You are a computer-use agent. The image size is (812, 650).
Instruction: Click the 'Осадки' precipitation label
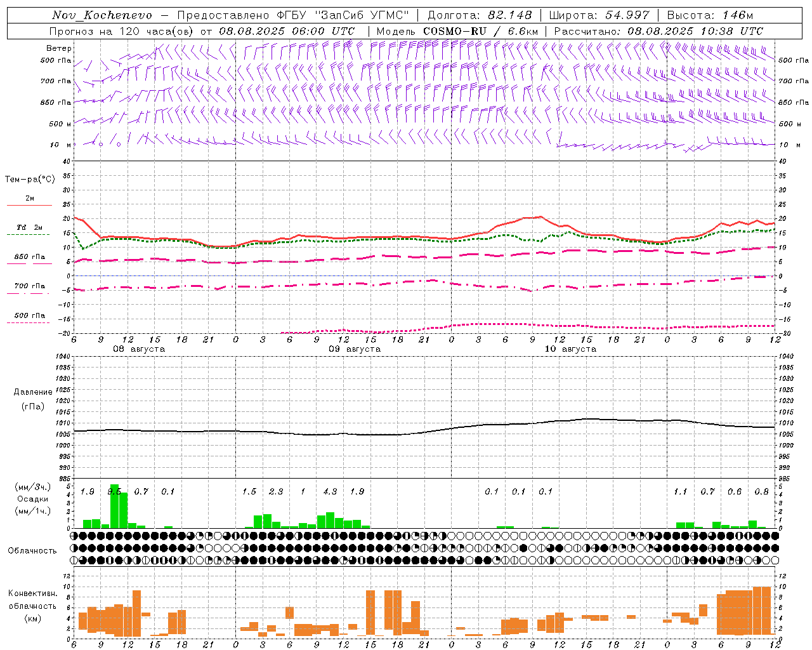[33, 499]
